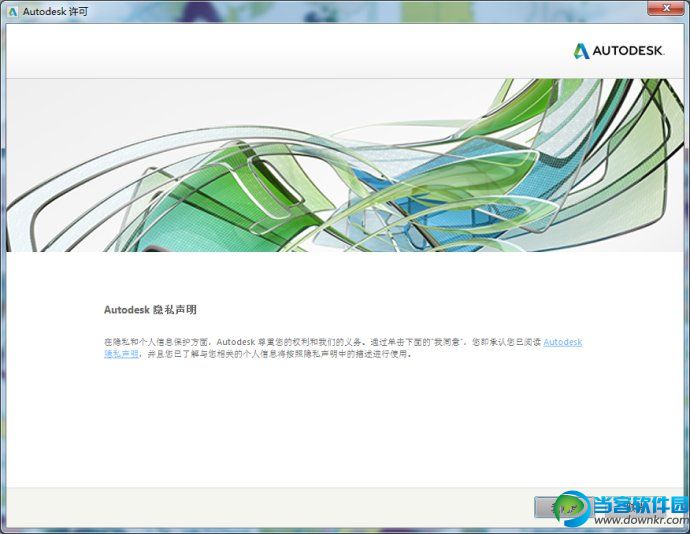The width and height of the screenshot is (690, 534).
Task: Open the '隐私声明' link starting the second line
Action: coord(121,354)
